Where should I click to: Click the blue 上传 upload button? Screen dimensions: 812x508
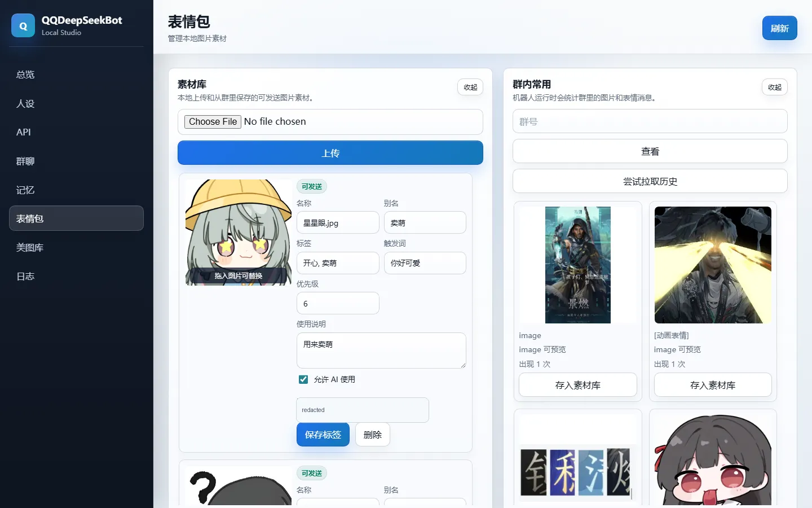pyautogui.click(x=330, y=153)
